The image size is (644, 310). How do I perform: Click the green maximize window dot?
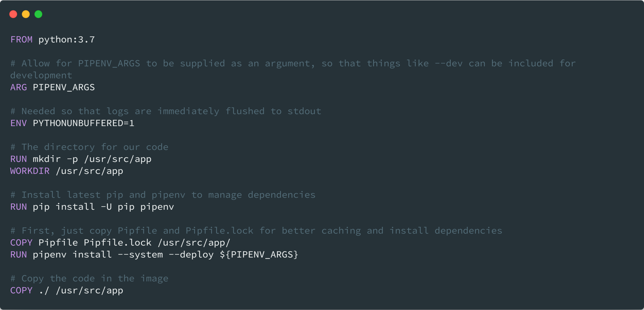pyautogui.click(x=38, y=14)
